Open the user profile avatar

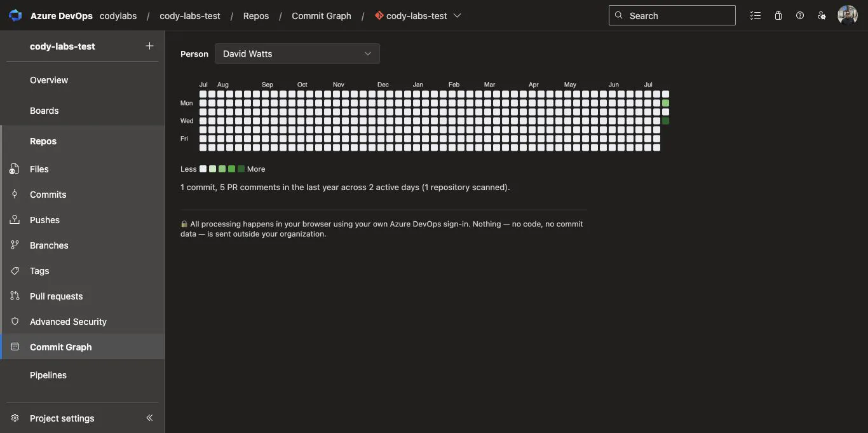tap(848, 15)
